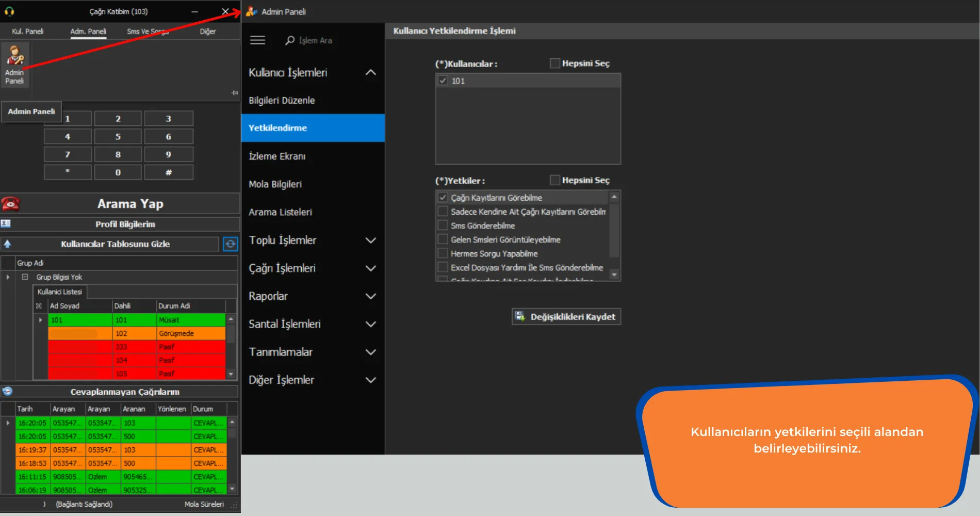Open the Admin Paneli icon
Image resolution: width=980 pixels, height=516 pixels.
[x=15, y=65]
